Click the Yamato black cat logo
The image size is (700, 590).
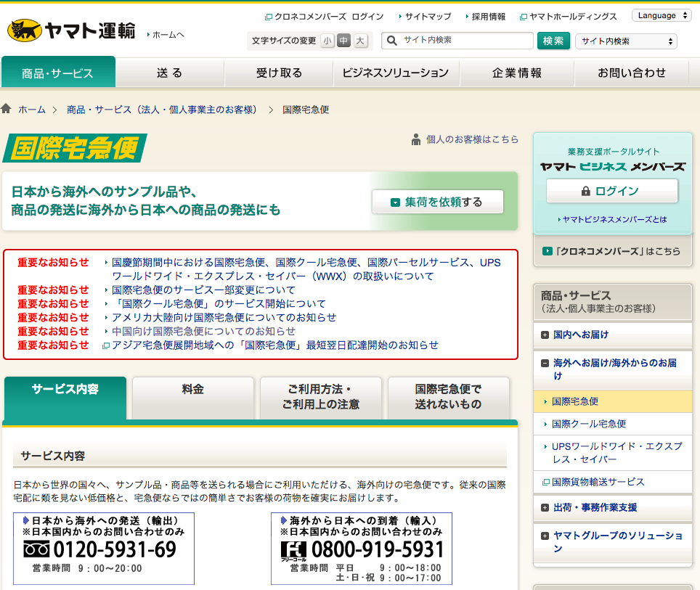[24, 30]
